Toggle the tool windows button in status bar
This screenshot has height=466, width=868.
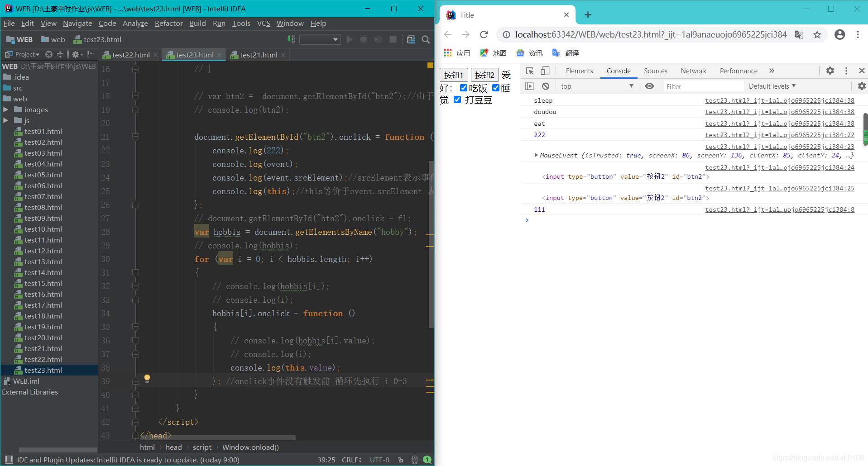coord(9,460)
